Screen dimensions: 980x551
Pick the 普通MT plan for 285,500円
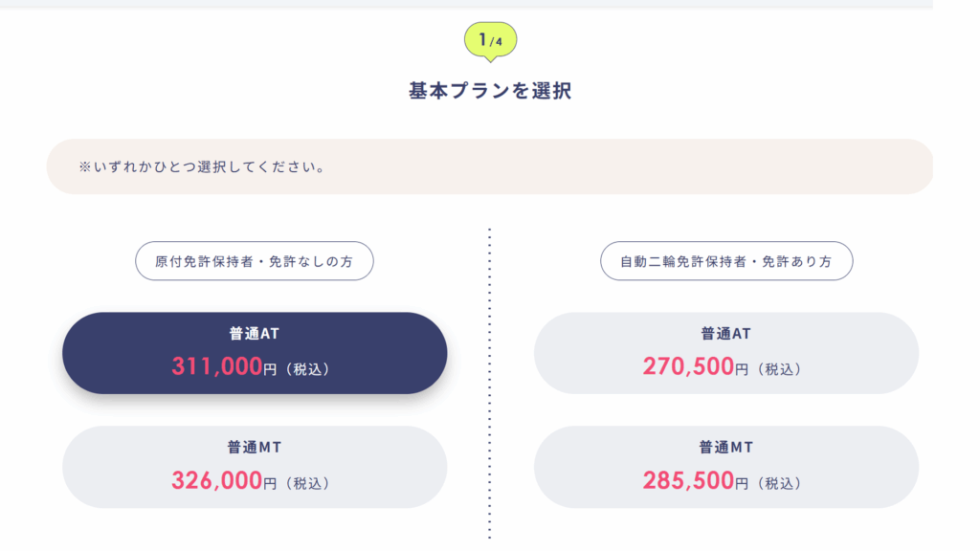[x=725, y=467]
